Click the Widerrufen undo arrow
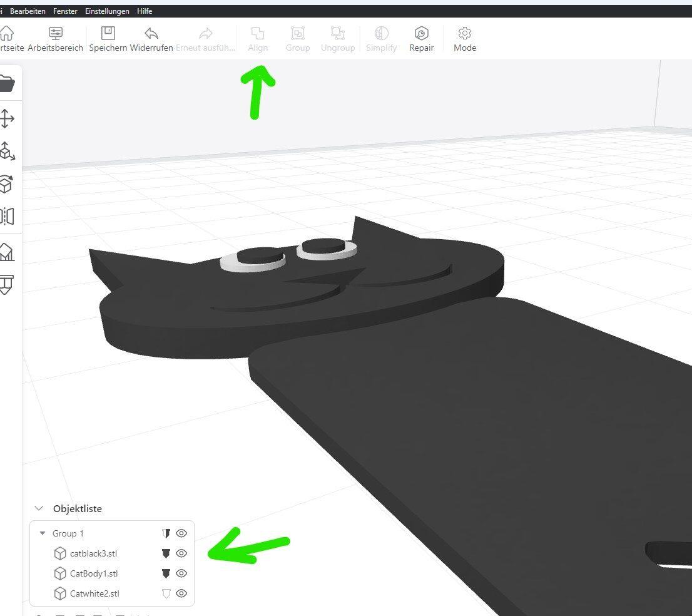692x616 pixels. pos(151,34)
